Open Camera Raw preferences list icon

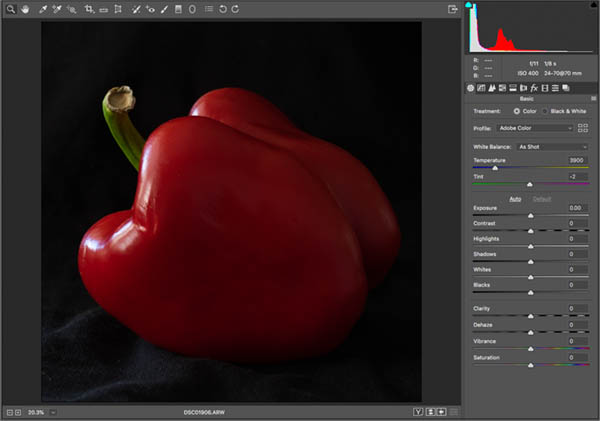coord(209,9)
